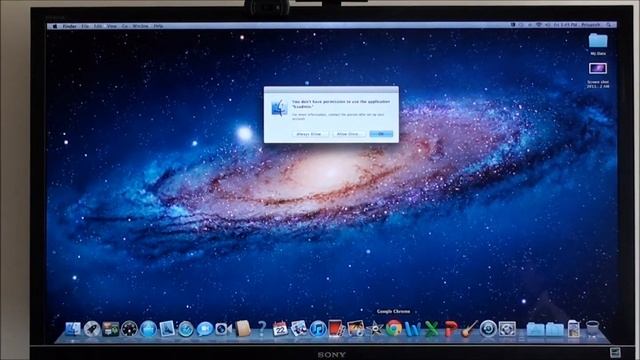Launch Safari from the Dock
The image size is (640, 360).
tap(186, 329)
